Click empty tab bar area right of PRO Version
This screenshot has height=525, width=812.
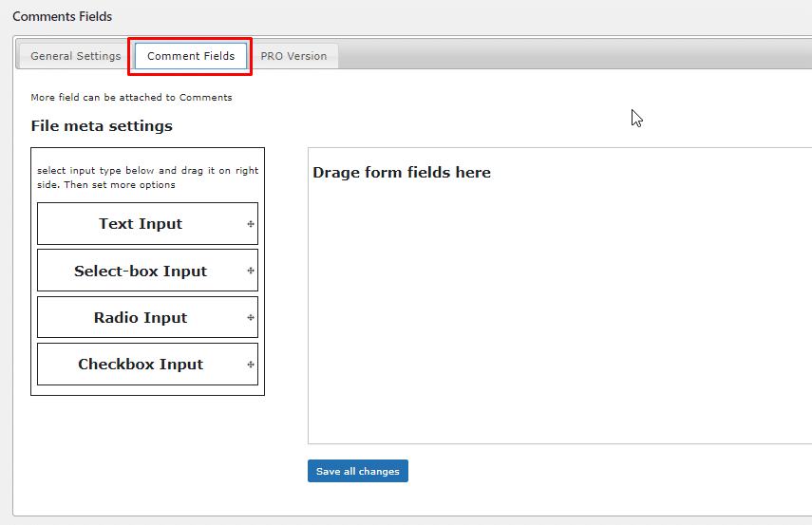(x=570, y=56)
